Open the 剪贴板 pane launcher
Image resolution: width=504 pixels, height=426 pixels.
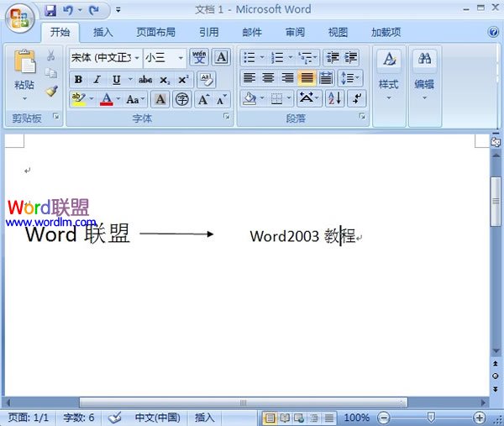[x=56, y=116]
